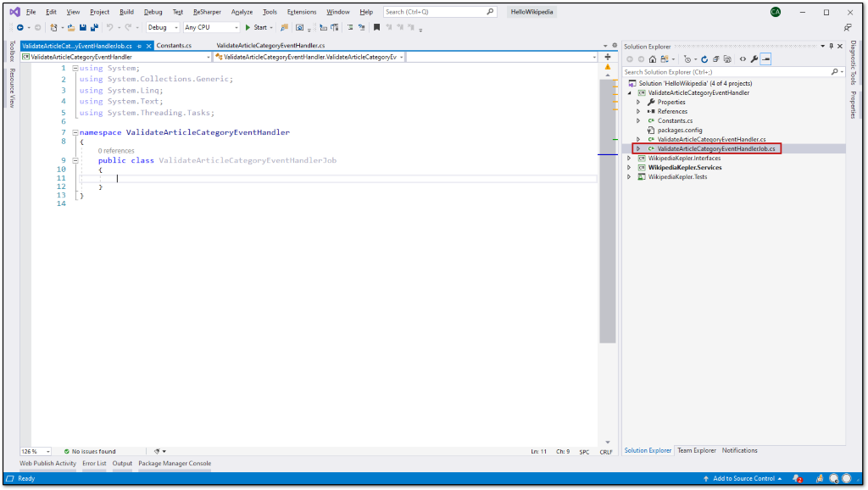Refresh the Solution Explorer with the refresh icon

[x=704, y=59]
